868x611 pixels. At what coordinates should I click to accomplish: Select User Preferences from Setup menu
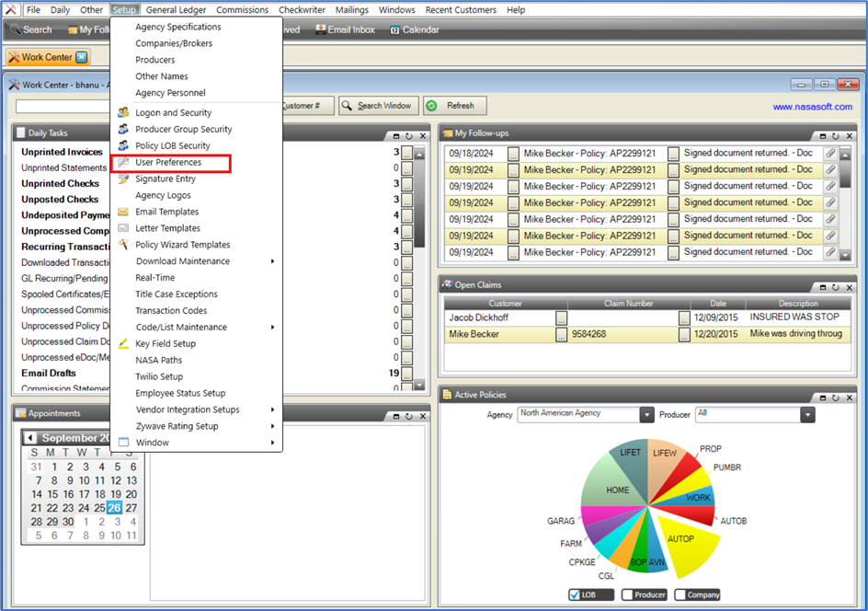(168, 163)
